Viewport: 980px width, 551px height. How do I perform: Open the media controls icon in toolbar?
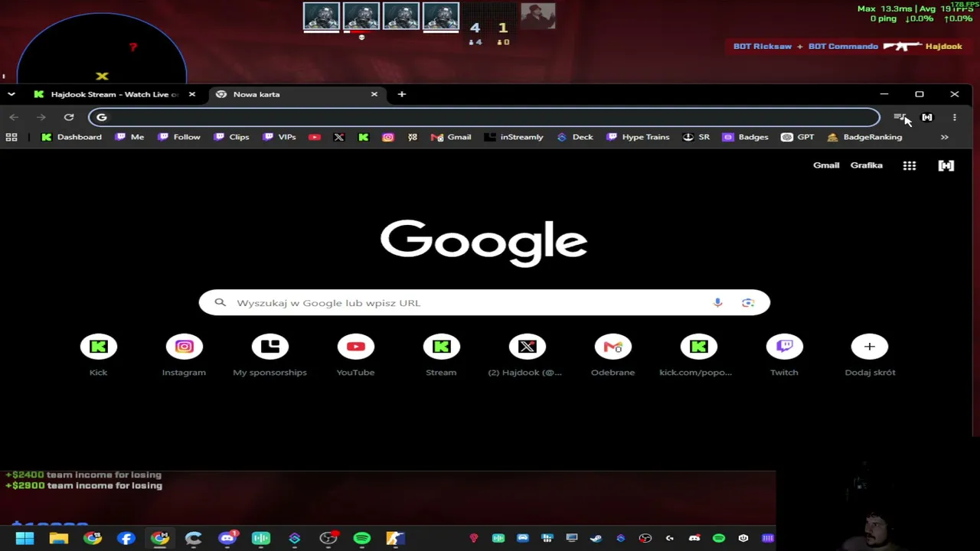click(x=900, y=117)
